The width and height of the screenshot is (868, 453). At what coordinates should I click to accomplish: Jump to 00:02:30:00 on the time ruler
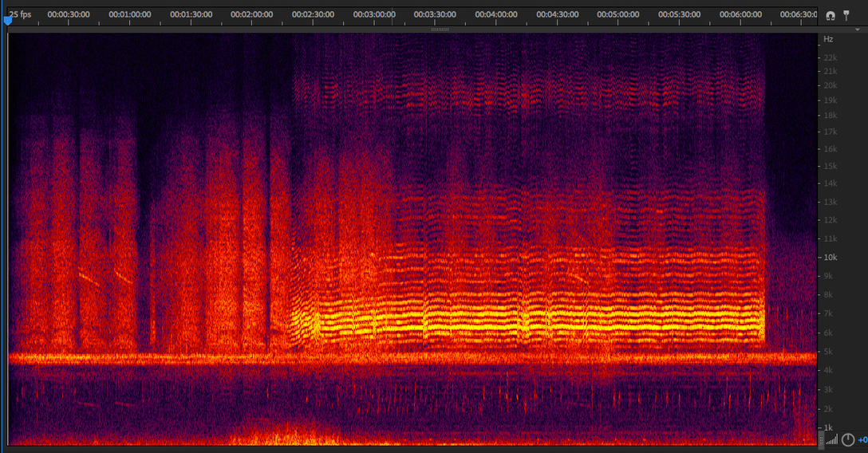tap(313, 15)
